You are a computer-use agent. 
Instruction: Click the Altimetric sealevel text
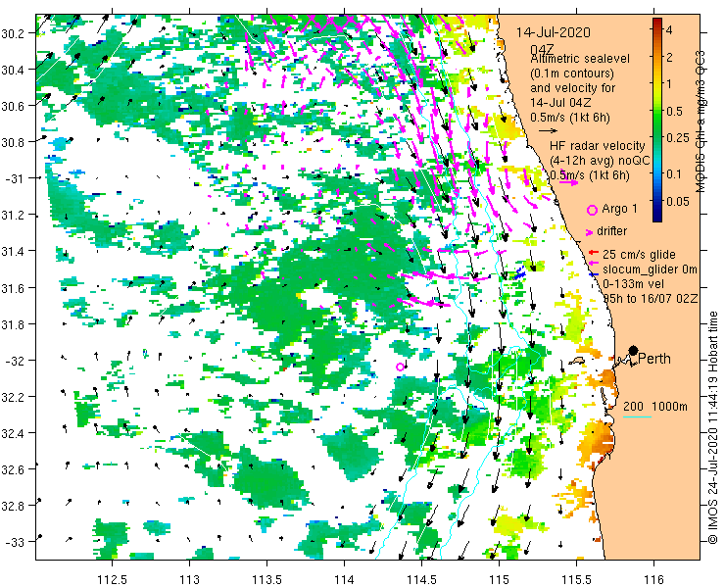click(x=580, y=59)
